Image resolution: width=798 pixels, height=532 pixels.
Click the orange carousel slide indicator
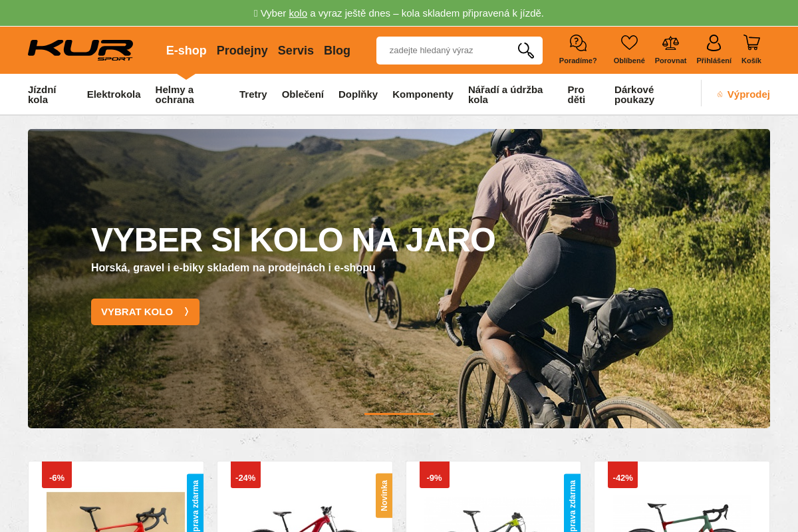(x=399, y=414)
